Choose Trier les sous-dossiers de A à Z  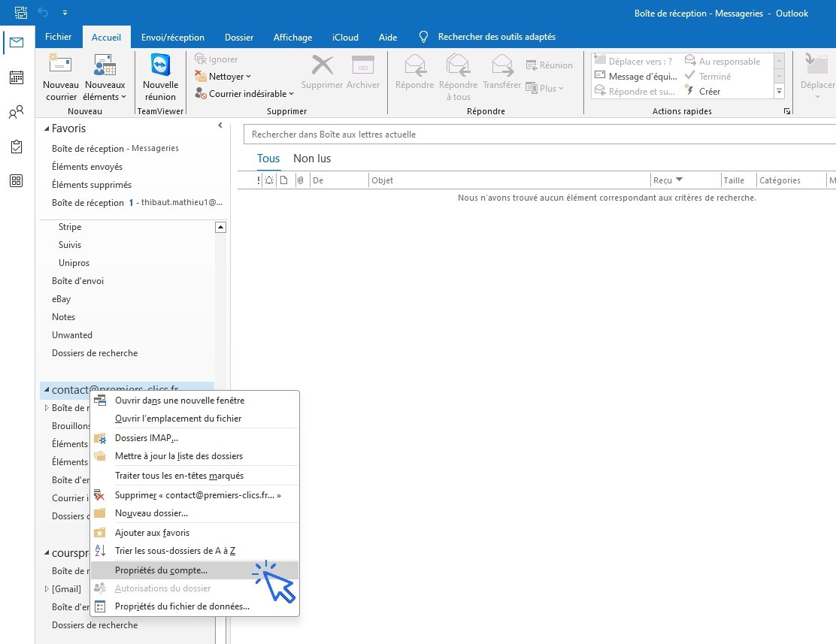tap(195, 551)
